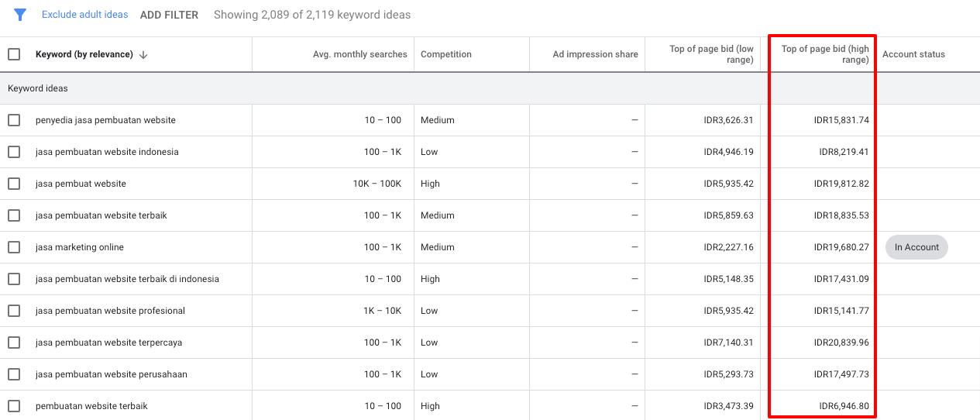
Task: Click the Competition column header
Action: tap(445, 54)
